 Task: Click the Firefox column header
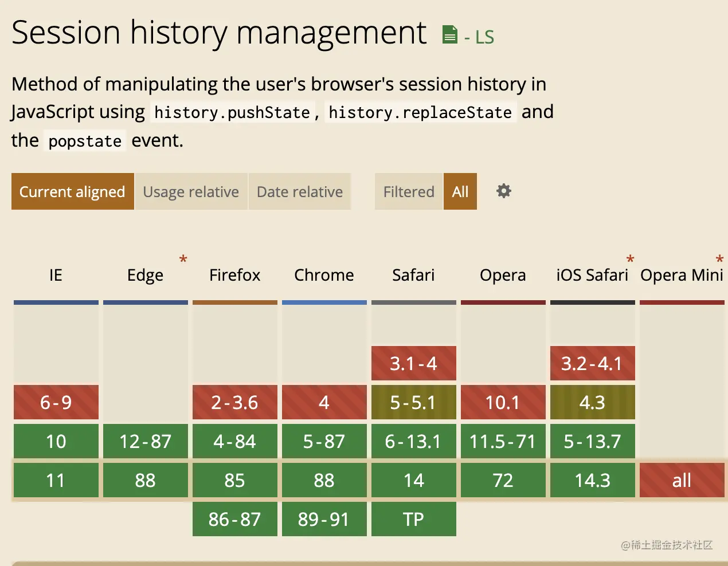click(x=235, y=275)
